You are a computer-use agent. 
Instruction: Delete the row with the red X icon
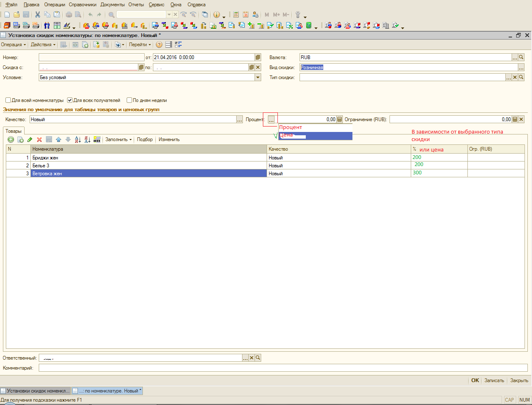coord(40,139)
